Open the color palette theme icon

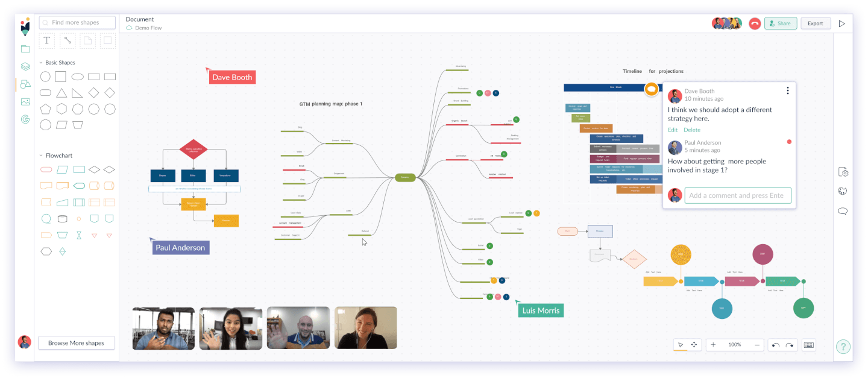(x=843, y=191)
